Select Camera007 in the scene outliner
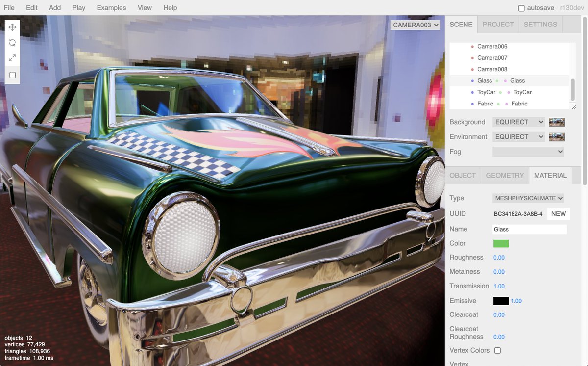588x366 pixels. coord(509,58)
